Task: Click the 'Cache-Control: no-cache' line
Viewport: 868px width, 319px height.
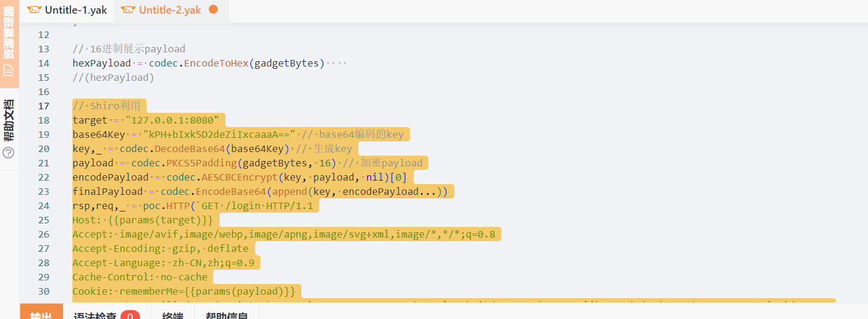Action: (x=140, y=277)
